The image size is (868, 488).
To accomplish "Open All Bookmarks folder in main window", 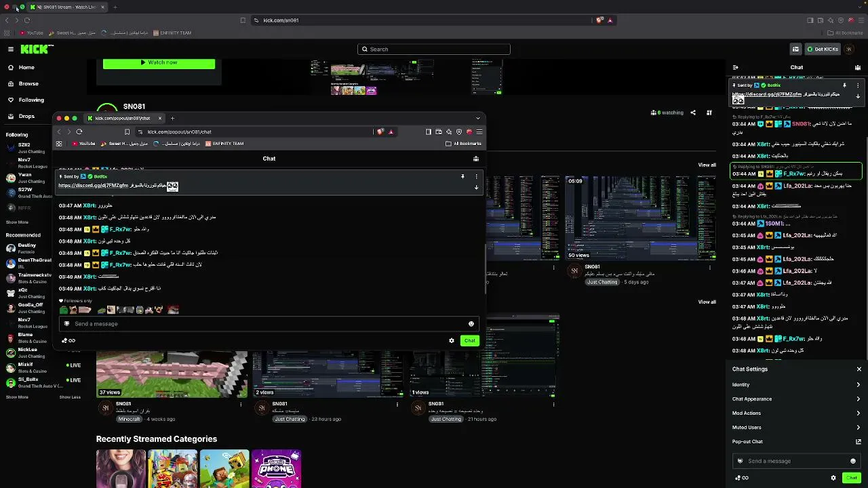I will pyautogui.click(x=845, y=33).
